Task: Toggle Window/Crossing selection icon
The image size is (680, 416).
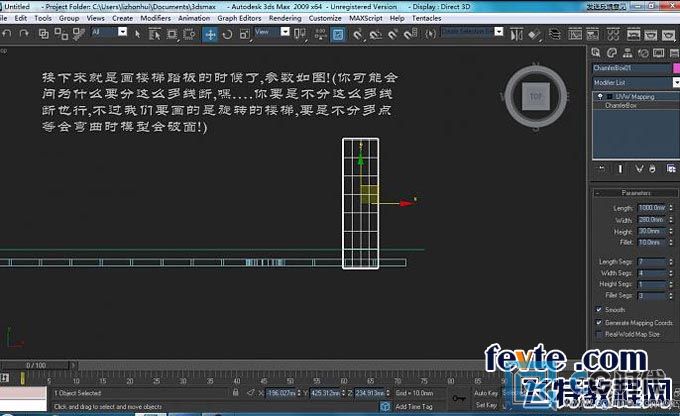Action: 189,34
